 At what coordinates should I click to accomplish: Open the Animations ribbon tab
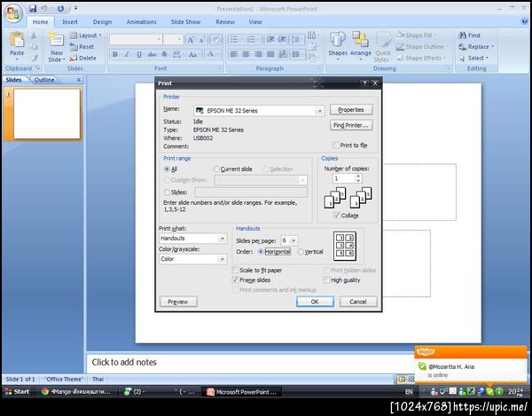tap(142, 22)
